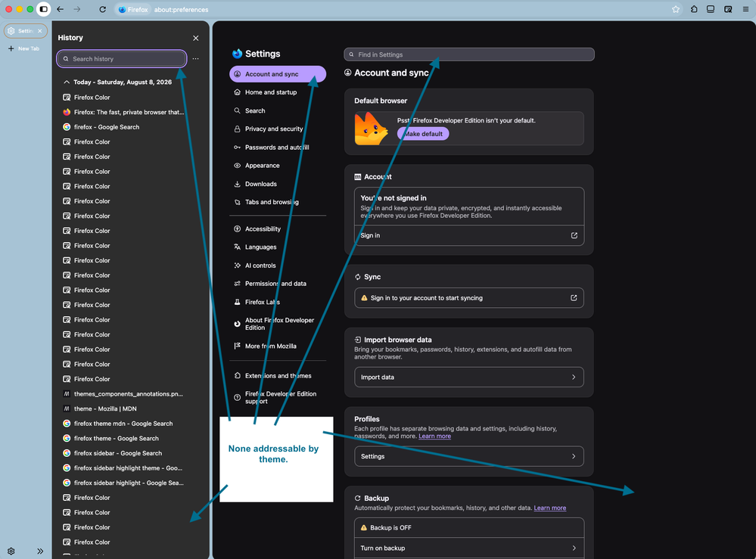
Task: Reload the current page
Action: [x=103, y=9]
